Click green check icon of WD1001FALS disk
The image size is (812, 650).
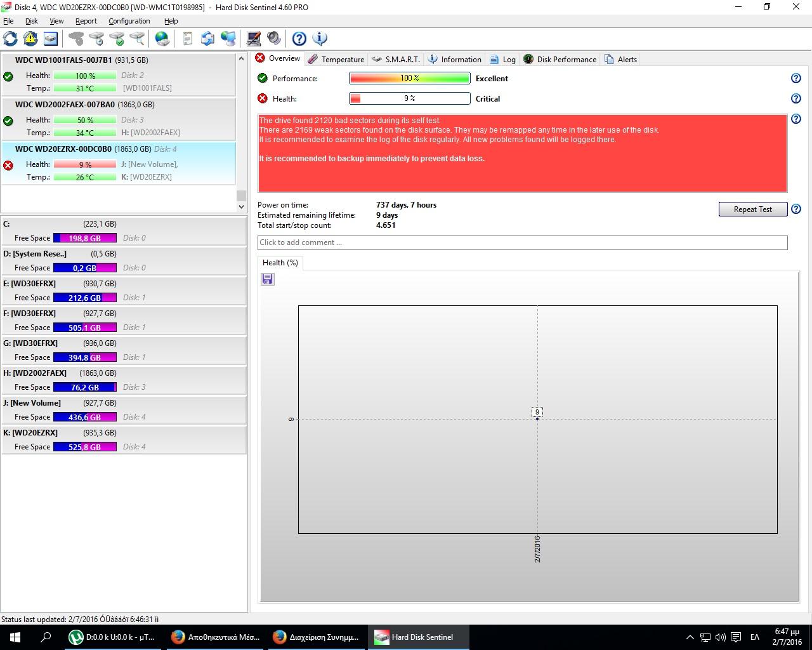coord(8,76)
